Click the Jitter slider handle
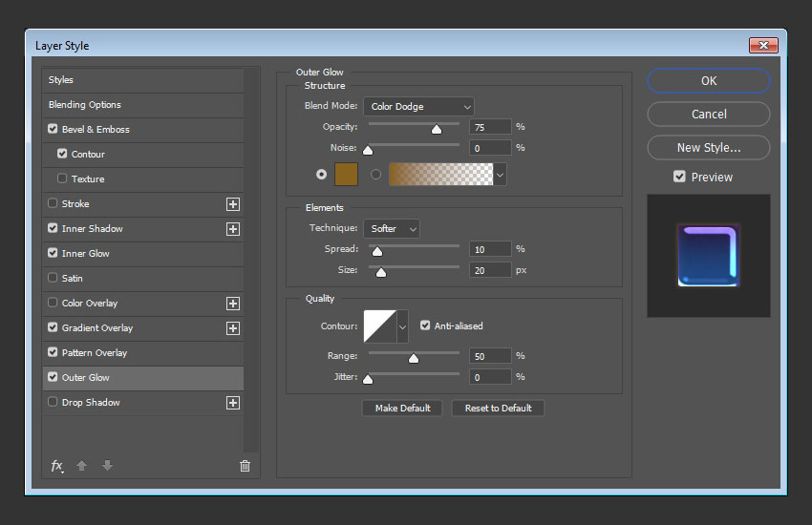812x525 pixels. coord(368,380)
